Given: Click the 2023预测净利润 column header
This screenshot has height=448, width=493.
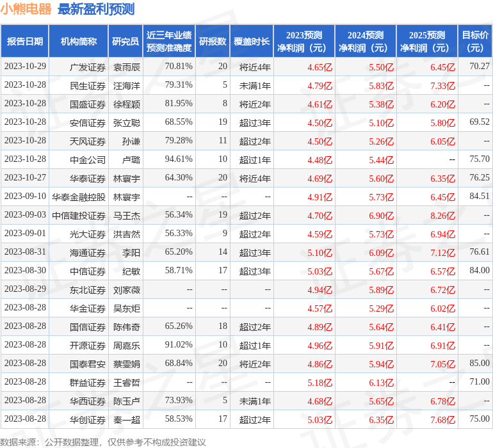Looking at the screenshot, I should tap(304, 41).
